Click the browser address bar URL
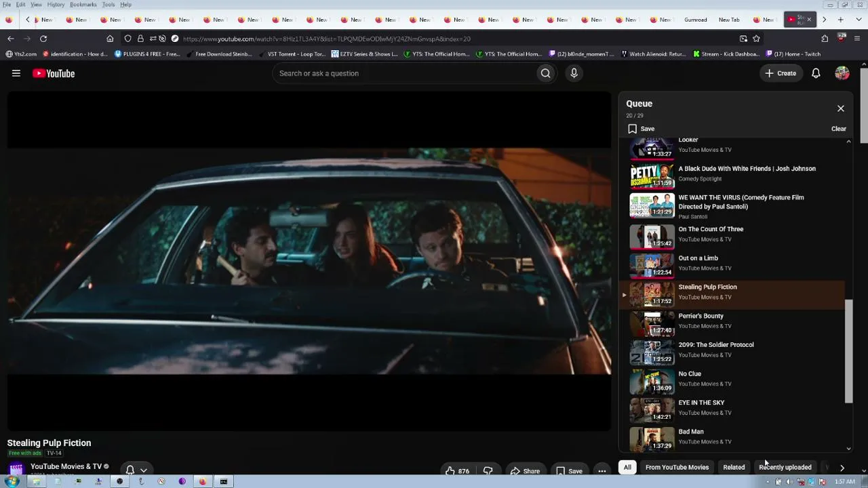 (326, 39)
